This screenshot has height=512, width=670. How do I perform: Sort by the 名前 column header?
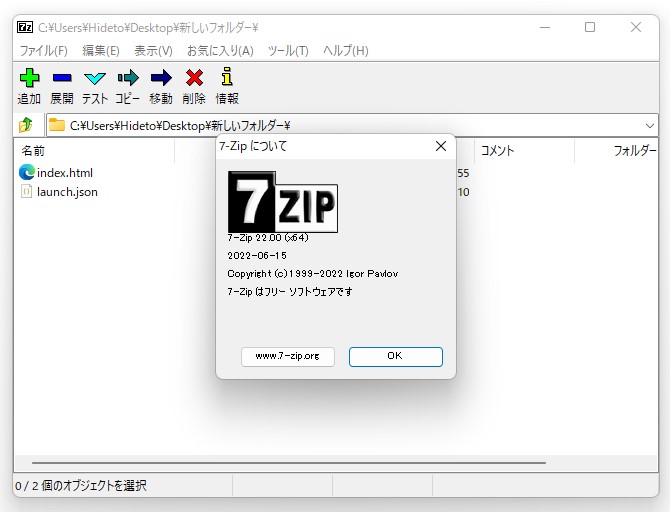pyautogui.click(x=94, y=150)
